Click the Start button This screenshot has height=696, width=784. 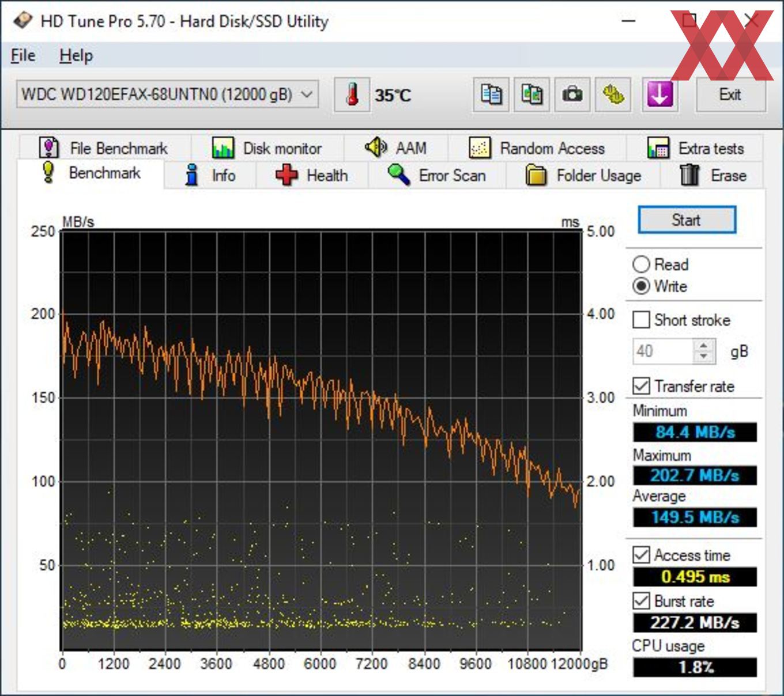(x=687, y=220)
